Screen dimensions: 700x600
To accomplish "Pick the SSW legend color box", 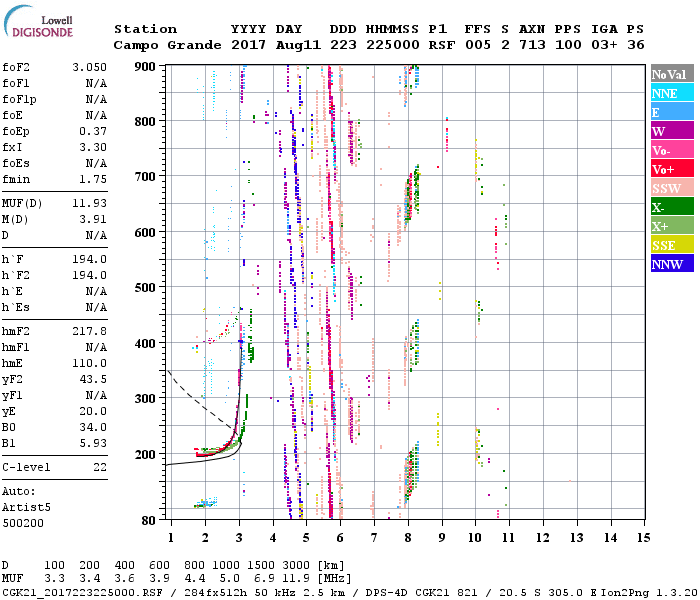I will pos(670,188).
